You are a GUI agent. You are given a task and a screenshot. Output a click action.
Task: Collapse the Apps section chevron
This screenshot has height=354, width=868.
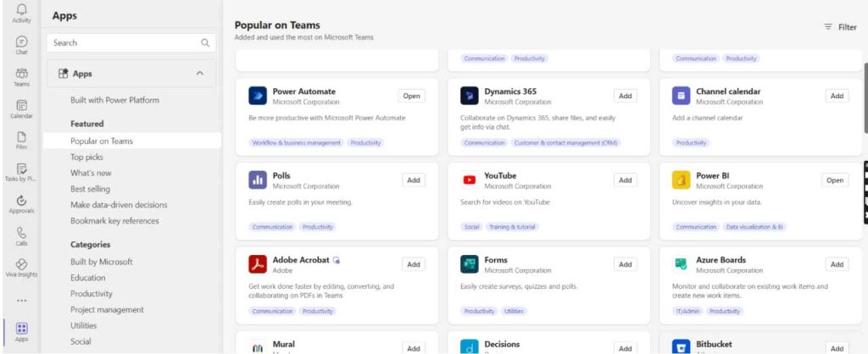(x=200, y=73)
